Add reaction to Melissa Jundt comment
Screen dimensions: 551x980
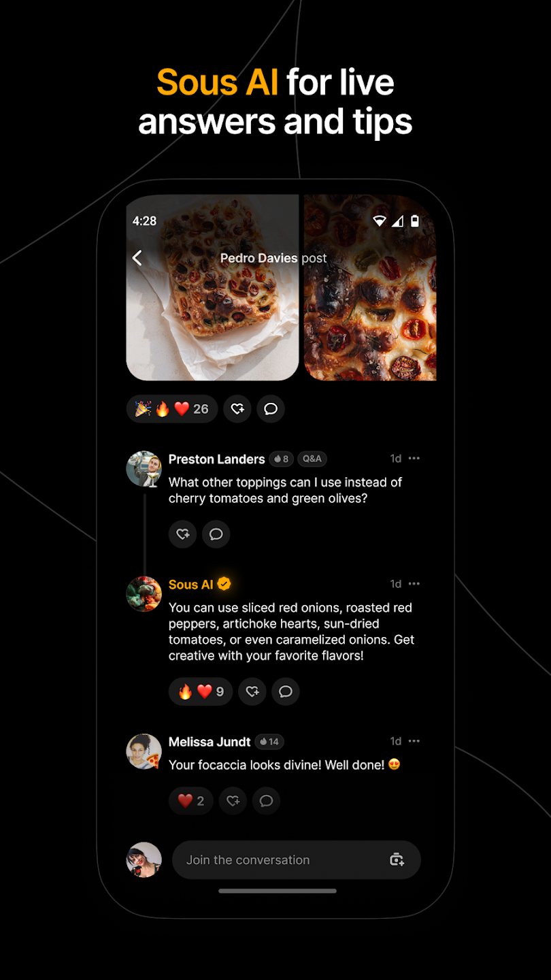coord(233,801)
